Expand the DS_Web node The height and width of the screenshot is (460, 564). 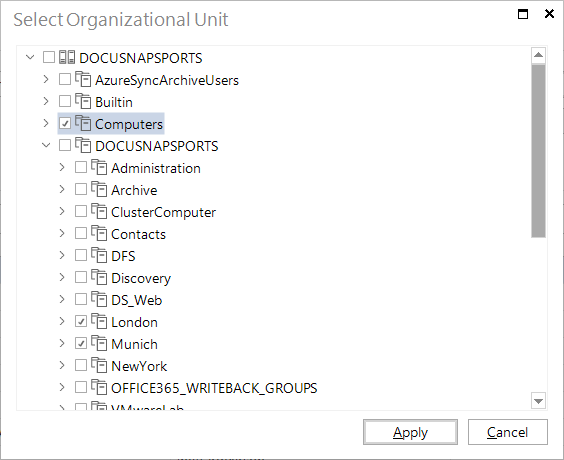pyautogui.click(x=62, y=299)
